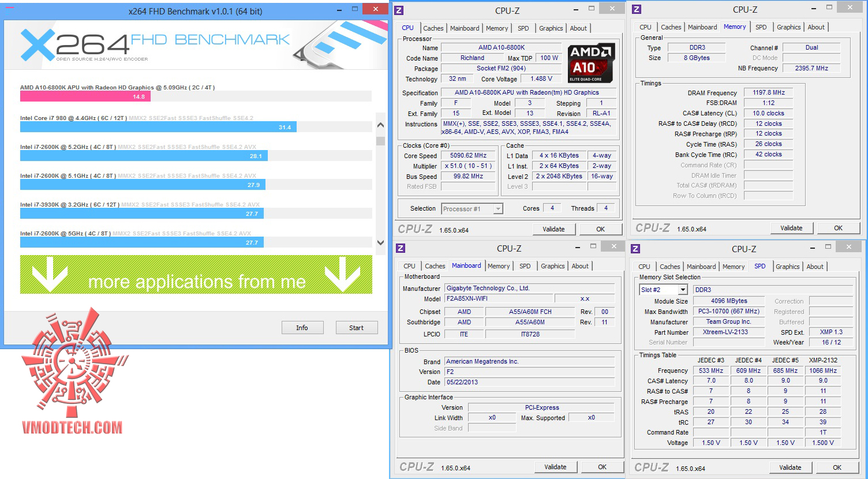Click OK in the CPU-Z memory Timings window
This screenshot has height=479, width=868.
coord(838,228)
